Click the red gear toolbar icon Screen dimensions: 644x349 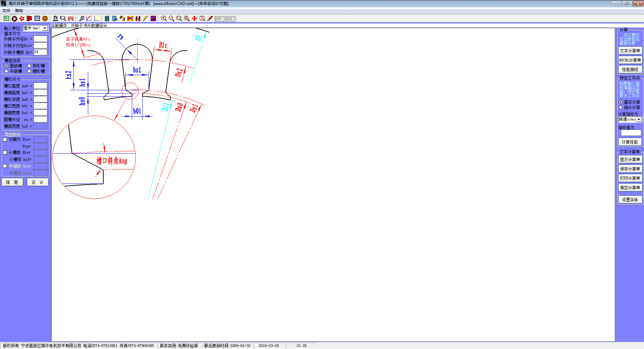click(x=22, y=19)
